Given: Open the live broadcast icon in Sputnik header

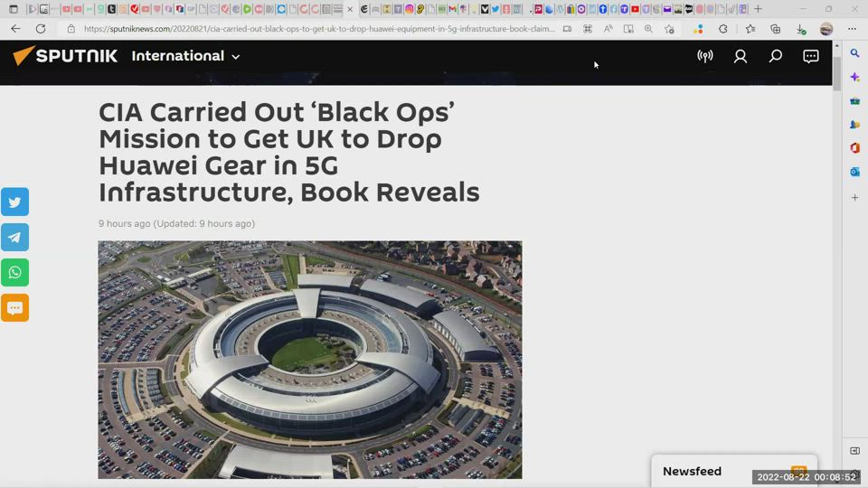Looking at the screenshot, I should (x=704, y=56).
